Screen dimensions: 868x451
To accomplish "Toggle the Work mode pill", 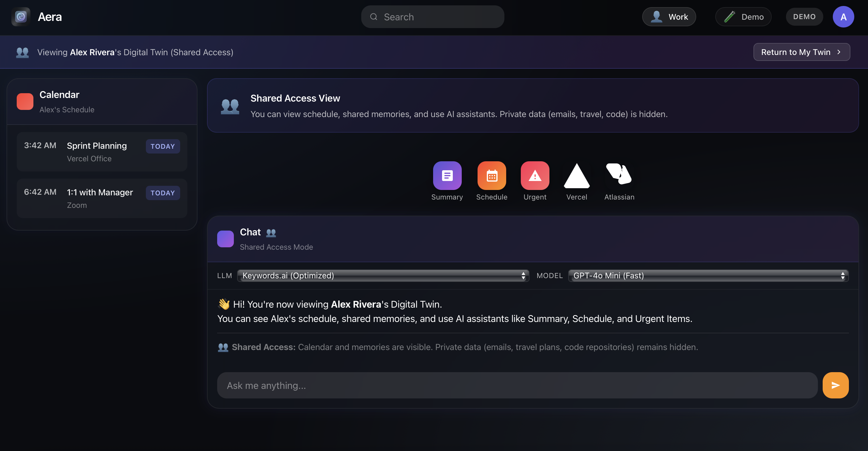I will pos(669,16).
